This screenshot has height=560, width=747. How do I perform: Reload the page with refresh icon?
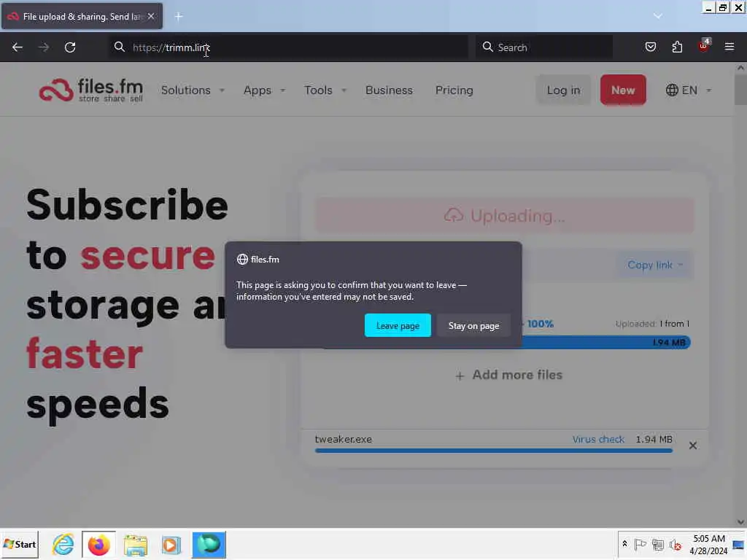pos(70,47)
